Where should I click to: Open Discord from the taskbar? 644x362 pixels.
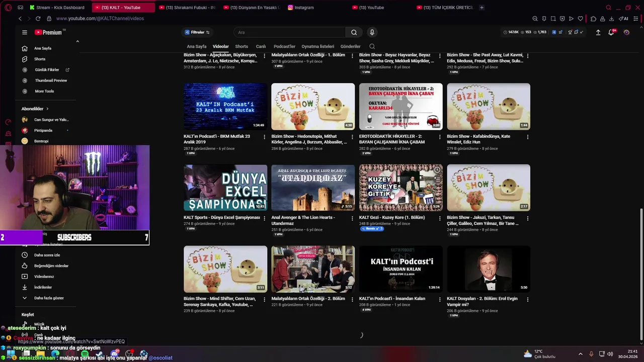point(114,354)
